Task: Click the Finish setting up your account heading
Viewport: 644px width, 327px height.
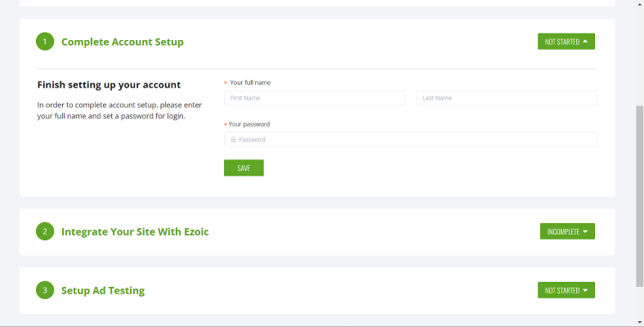Action: coord(109,85)
